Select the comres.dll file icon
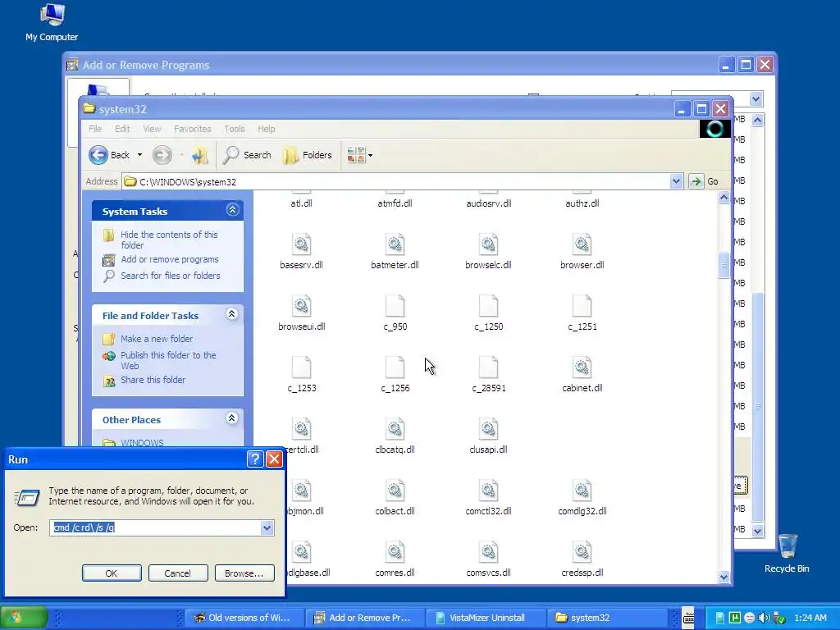The width and height of the screenshot is (840, 630). click(395, 552)
